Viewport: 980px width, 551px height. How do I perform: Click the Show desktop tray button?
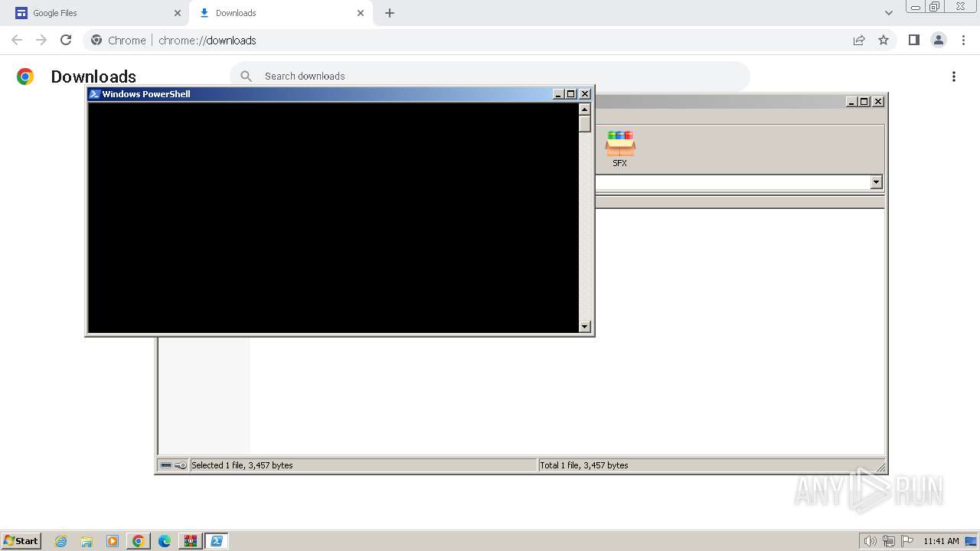point(972,541)
